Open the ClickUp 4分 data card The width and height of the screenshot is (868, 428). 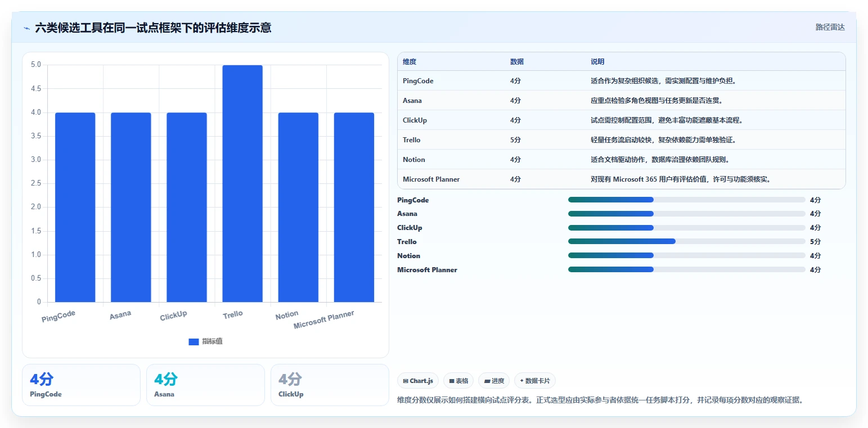[x=330, y=385]
